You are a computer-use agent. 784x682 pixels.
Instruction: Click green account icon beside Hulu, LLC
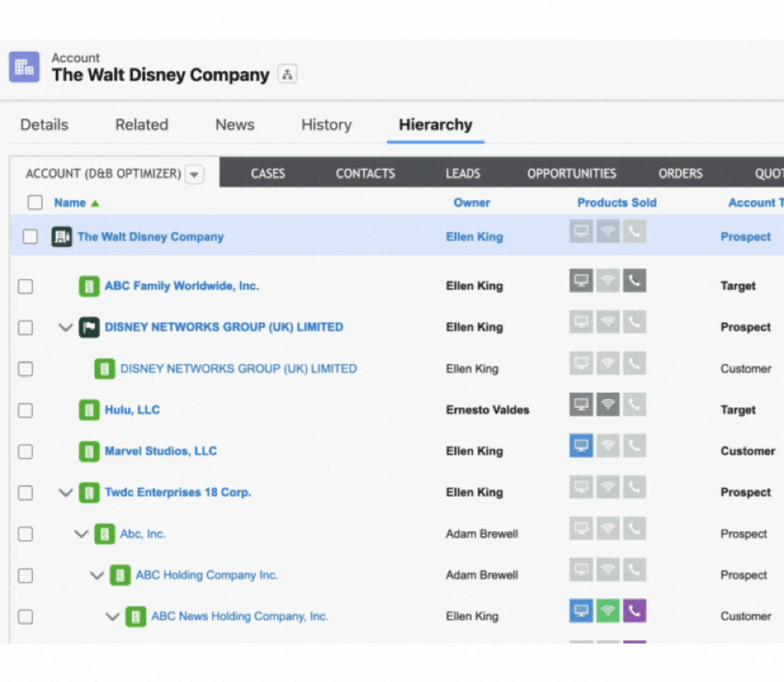pos(89,410)
